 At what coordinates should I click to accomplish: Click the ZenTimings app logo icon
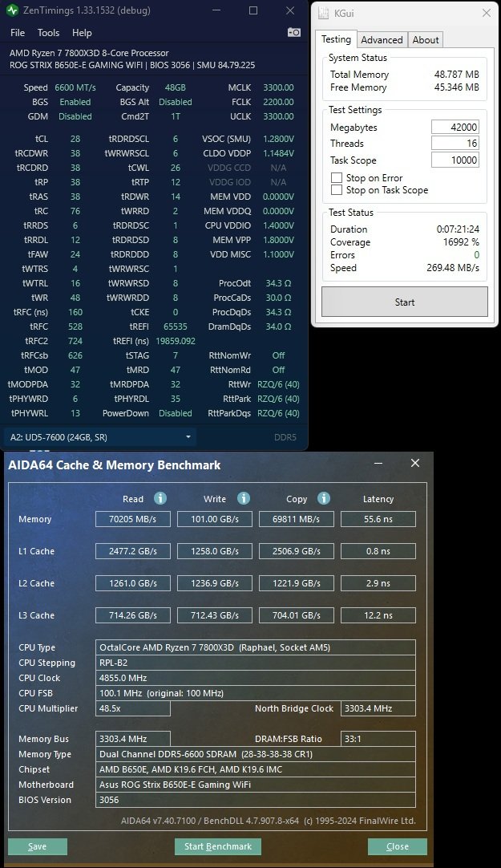coord(12,10)
